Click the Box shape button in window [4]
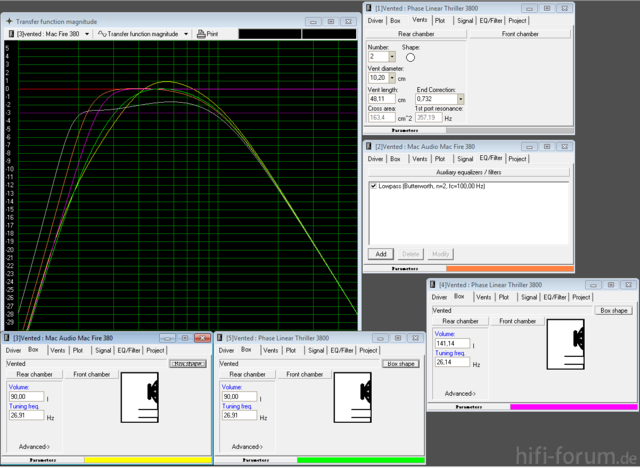 [x=613, y=311]
